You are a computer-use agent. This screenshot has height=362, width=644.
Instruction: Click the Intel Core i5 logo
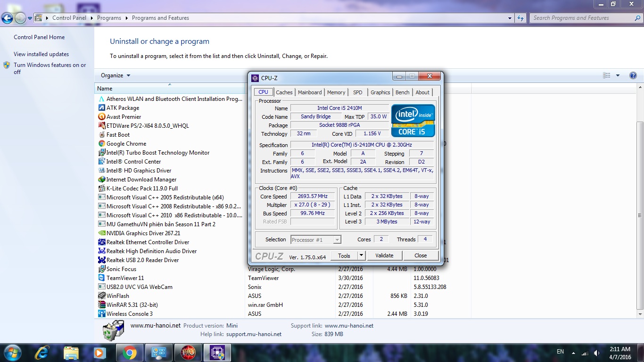413,121
